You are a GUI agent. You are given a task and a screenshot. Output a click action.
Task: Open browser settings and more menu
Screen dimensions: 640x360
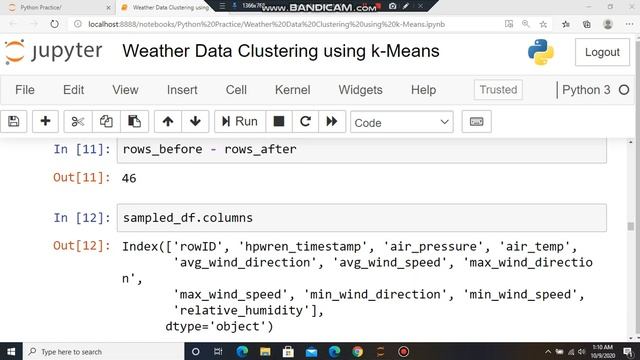[x=629, y=24]
